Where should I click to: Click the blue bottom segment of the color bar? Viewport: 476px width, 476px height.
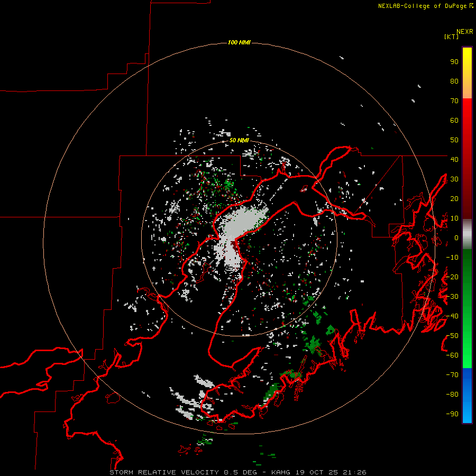click(467, 396)
